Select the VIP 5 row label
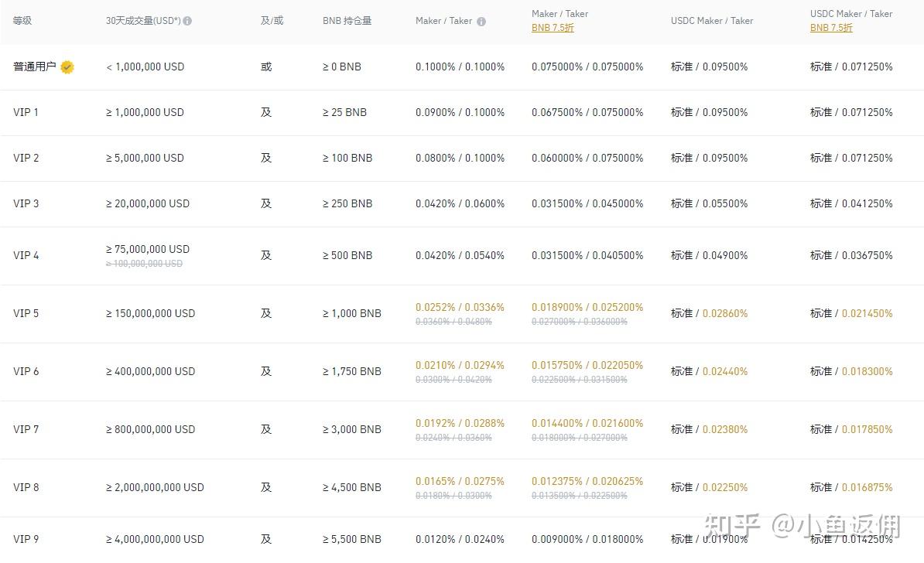Screen dimensions: 924x563 tap(26, 313)
